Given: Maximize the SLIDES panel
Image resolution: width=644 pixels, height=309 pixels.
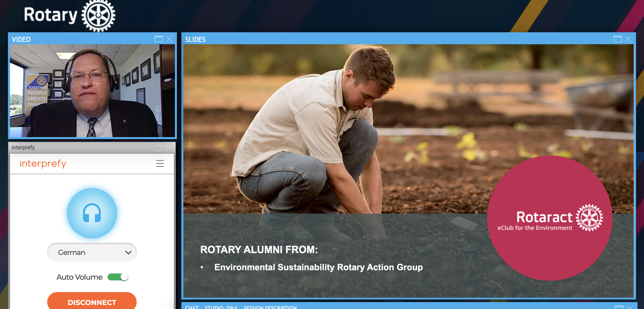Looking at the screenshot, I should coord(618,39).
